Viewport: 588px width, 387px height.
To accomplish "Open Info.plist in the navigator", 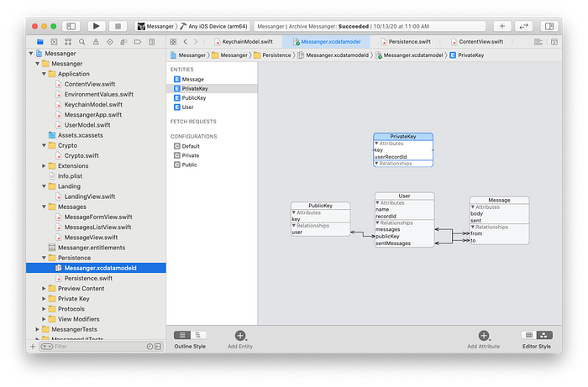I will 96,176.
